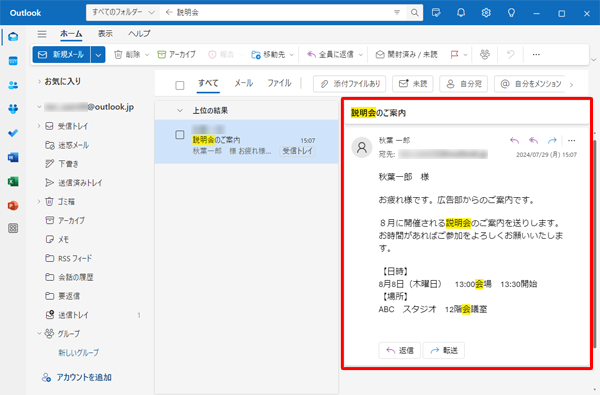600x395 pixels.
Task: Launch Excel from the app rail
Action: pos(13,181)
